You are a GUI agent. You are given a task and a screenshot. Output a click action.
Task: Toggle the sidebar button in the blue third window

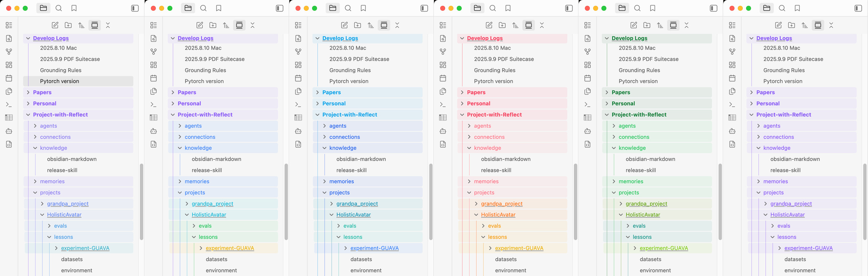[x=424, y=8]
